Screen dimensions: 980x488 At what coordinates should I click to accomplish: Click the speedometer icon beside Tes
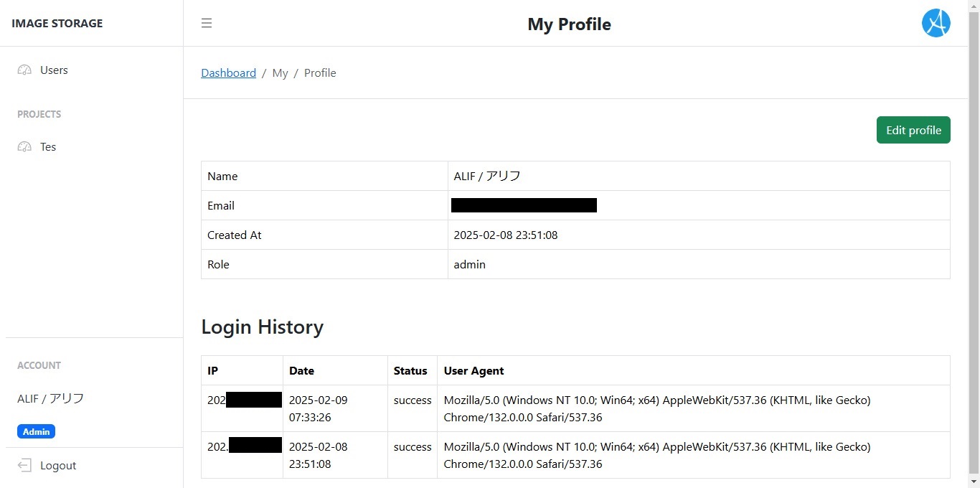click(x=24, y=147)
